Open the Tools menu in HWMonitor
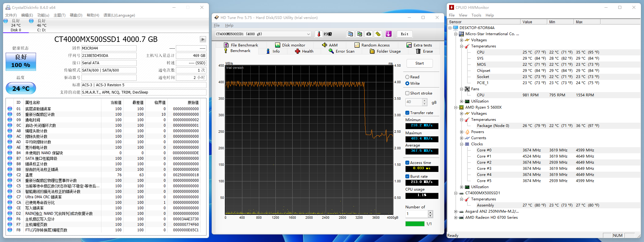644x242 pixels. pyautogui.click(x=476, y=15)
